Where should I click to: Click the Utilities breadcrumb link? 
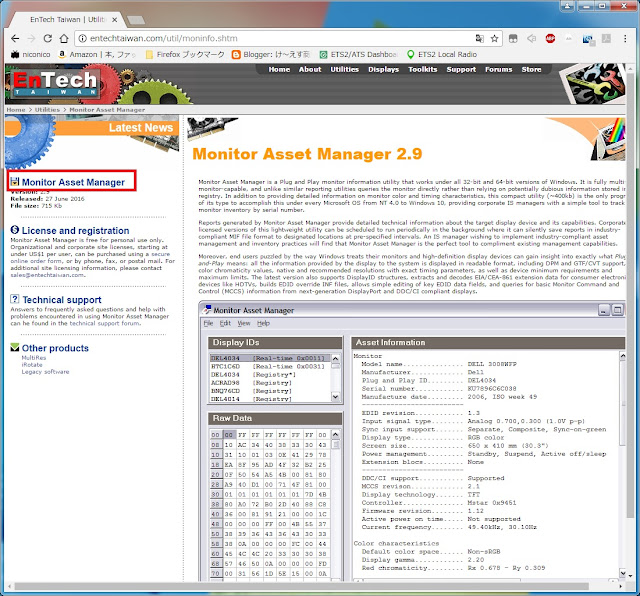click(x=47, y=110)
